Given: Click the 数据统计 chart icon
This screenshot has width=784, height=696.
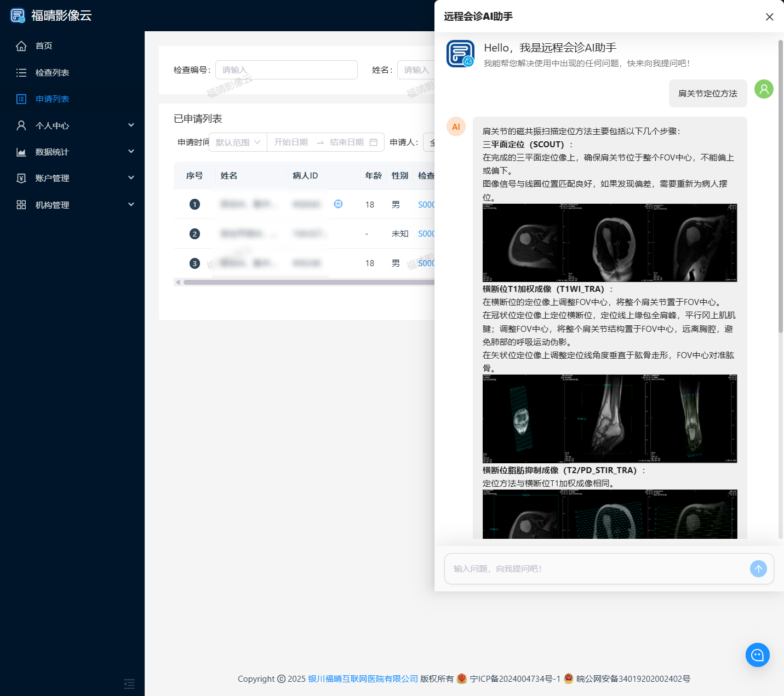Looking at the screenshot, I should pyautogui.click(x=21, y=152).
